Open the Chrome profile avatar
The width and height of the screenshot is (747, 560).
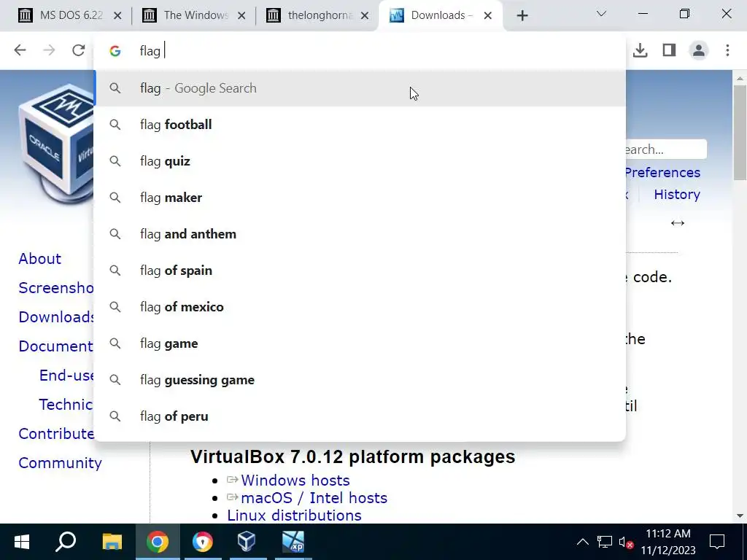click(x=698, y=50)
